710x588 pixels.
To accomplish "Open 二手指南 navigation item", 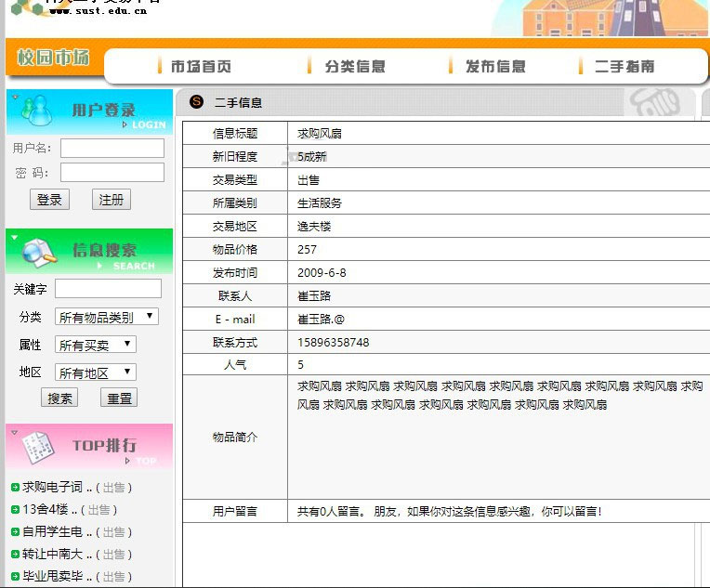I will point(624,67).
